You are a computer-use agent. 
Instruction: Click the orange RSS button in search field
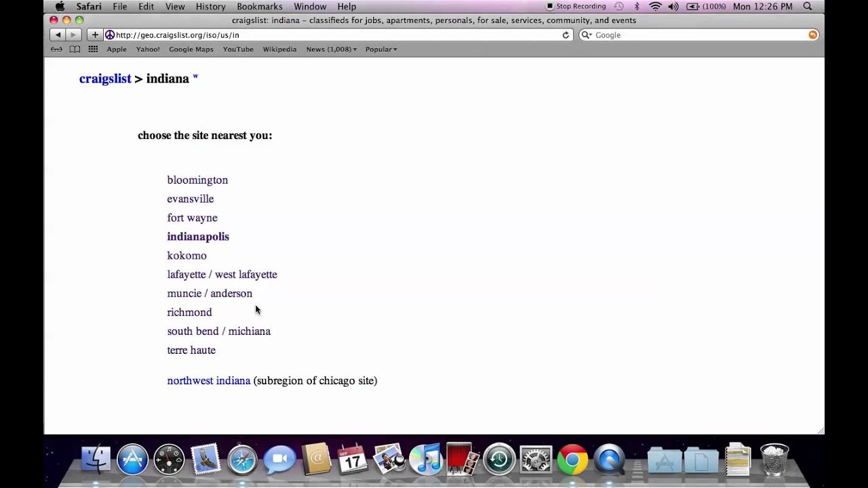tap(812, 35)
